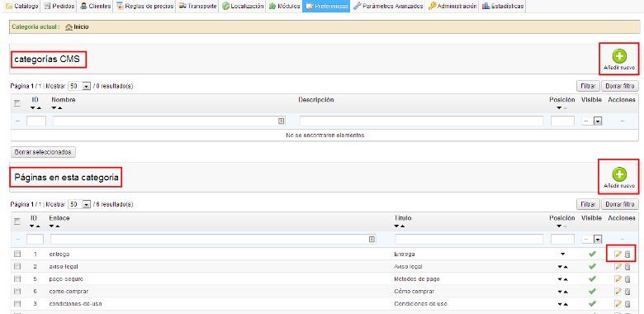Click the Condiciones de uso title cell
The width and height of the screenshot is (644, 314).
420,304
